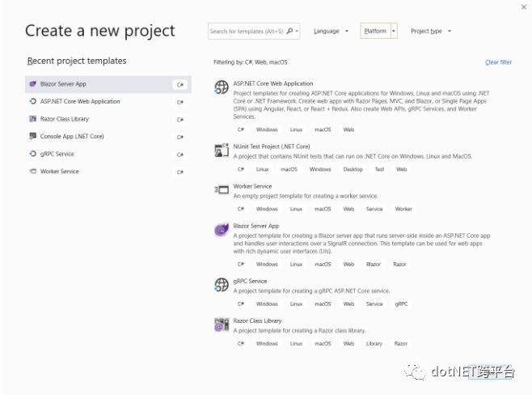Viewport: 532px width, 395px height.
Task: Click the Worker Service template icon
Action: pyautogui.click(x=222, y=189)
